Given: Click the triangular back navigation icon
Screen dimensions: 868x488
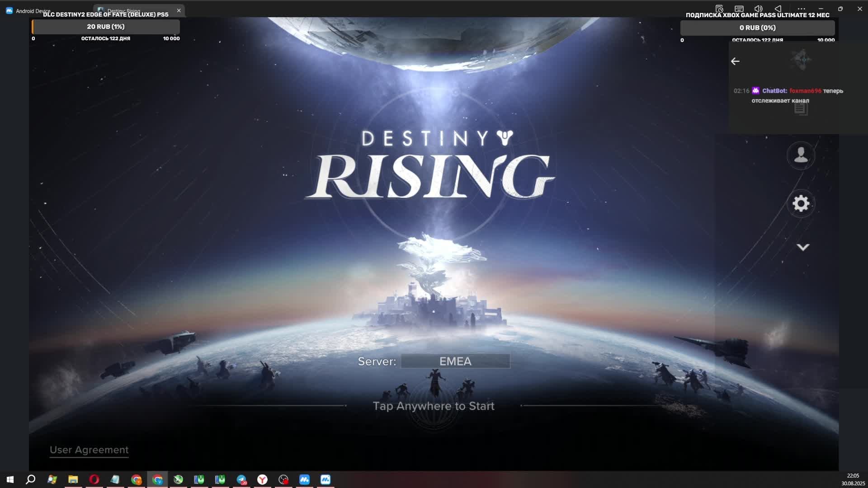Looking at the screenshot, I should point(778,9).
